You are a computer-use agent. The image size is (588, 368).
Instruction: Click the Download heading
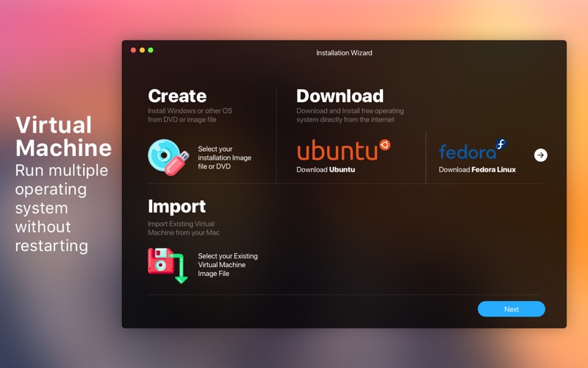click(340, 96)
